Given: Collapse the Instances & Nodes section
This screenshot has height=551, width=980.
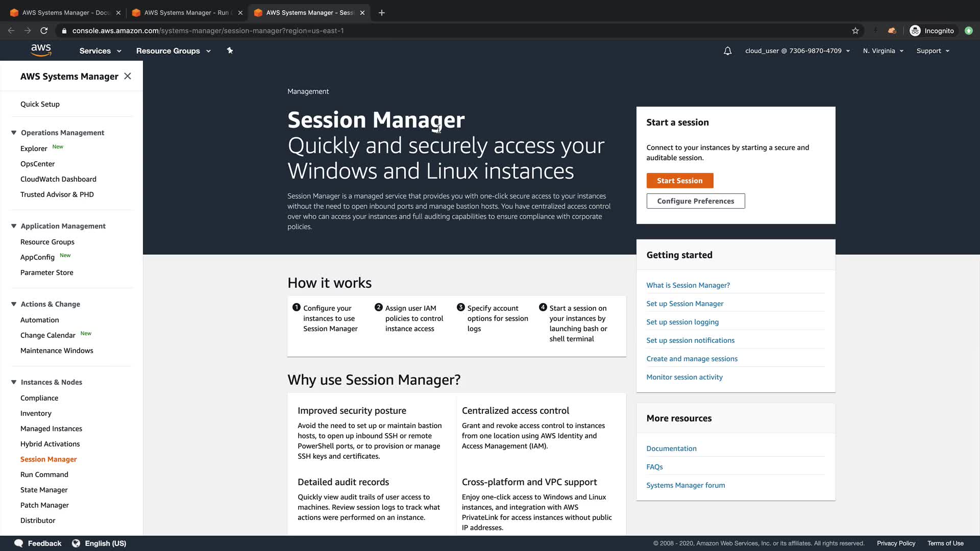Looking at the screenshot, I should click(x=14, y=382).
